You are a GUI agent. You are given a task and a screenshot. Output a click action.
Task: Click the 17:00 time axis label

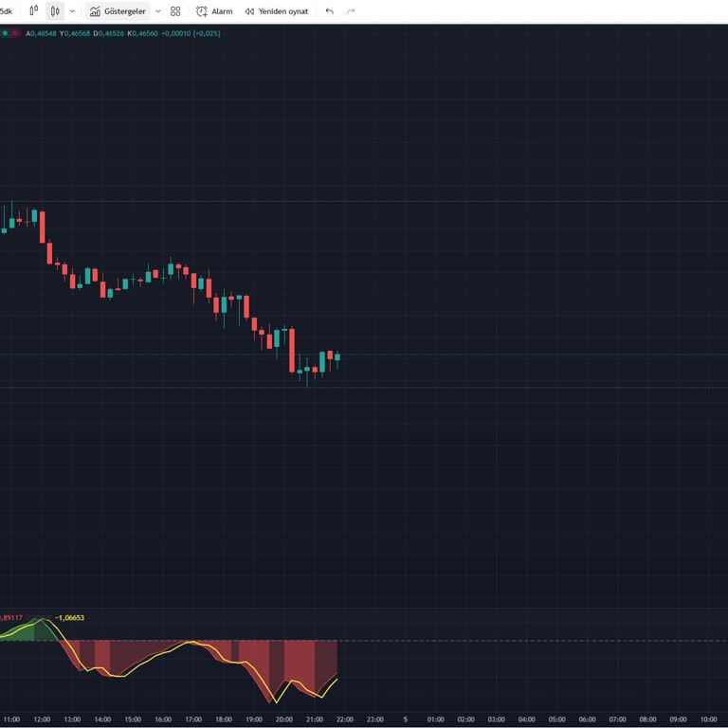point(193,719)
